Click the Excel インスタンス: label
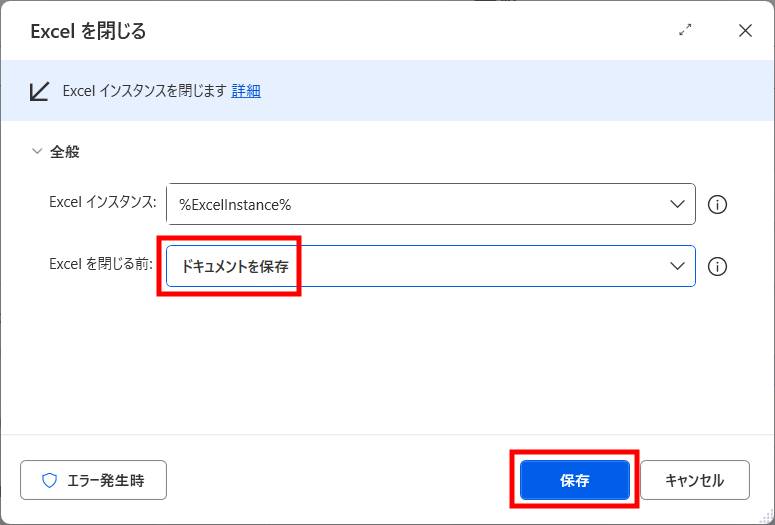The height and width of the screenshot is (525, 775). click(103, 202)
